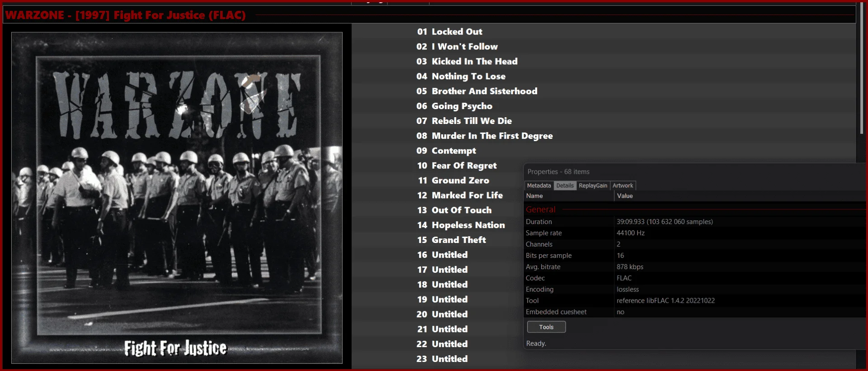Select track 21 Untitled
The height and width of the screenshot is (371, 868).
tap(442, 329)
